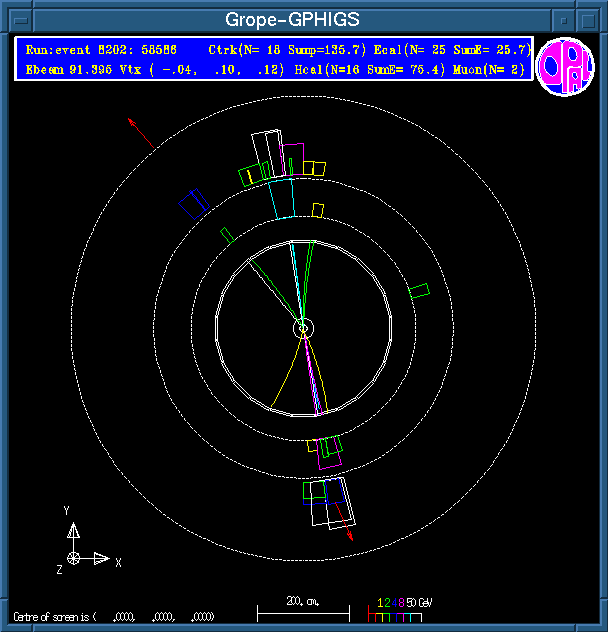Click the Grope-GPHIGS title bar

(290, 19)
